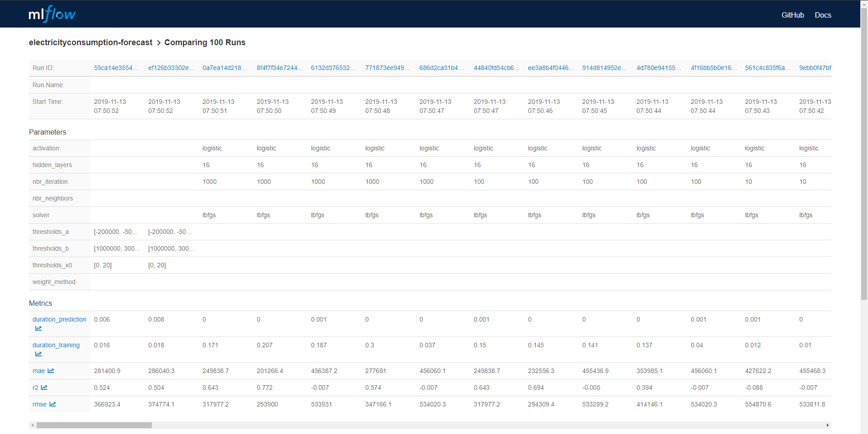Click the duration_prediction metric name
The image size is (868, 434).
[x=59, y=319]
